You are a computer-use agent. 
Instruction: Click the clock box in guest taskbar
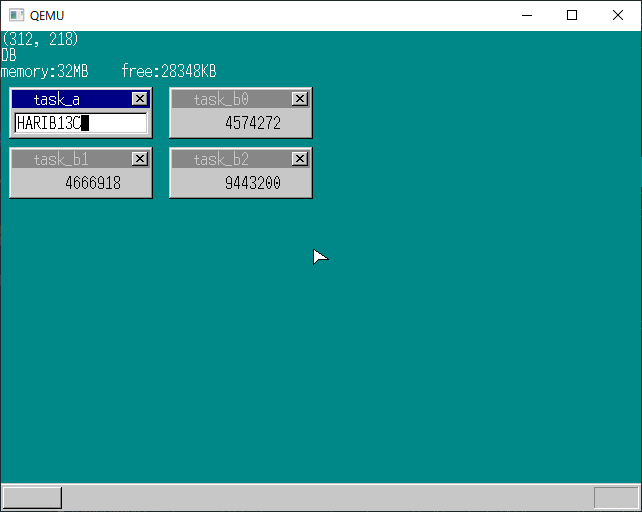[616, 497]
